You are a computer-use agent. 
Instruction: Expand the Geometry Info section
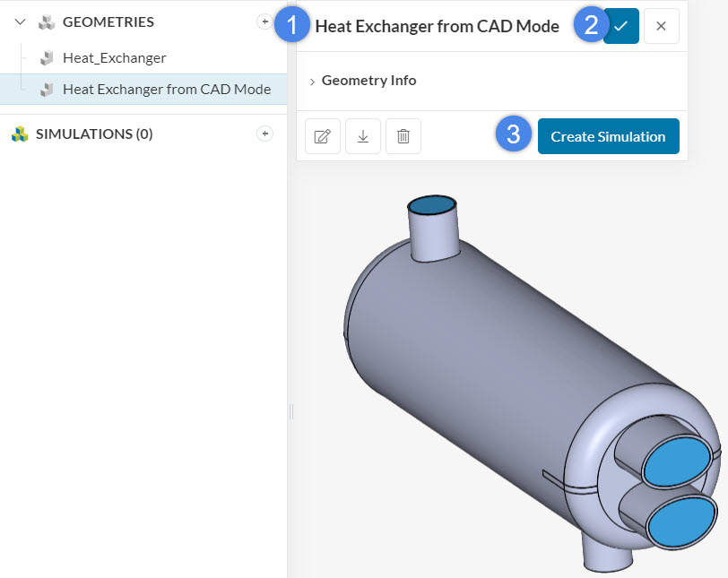(x=368, y=81)
